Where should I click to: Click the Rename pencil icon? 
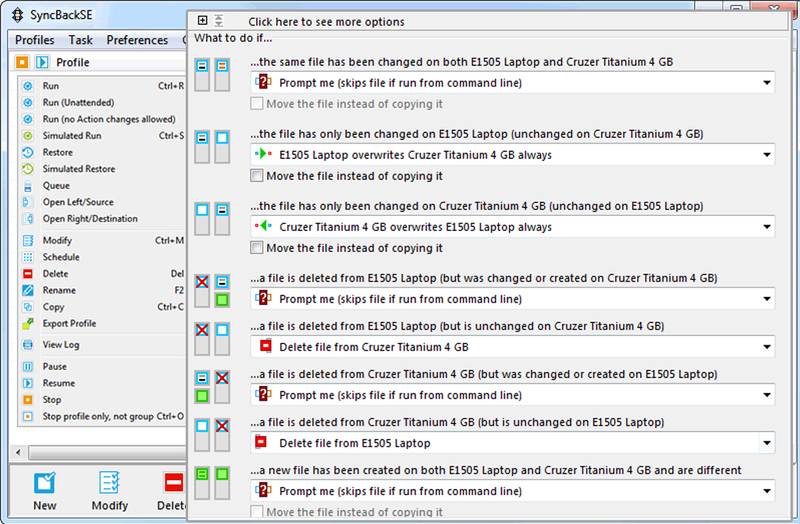tap(28, 290)
